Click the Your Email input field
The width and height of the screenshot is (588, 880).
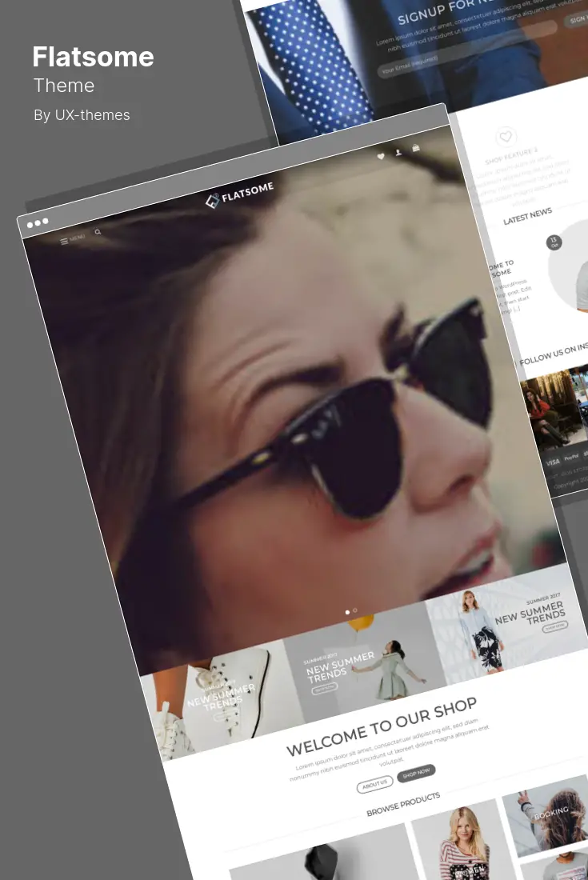pos(467,51)
